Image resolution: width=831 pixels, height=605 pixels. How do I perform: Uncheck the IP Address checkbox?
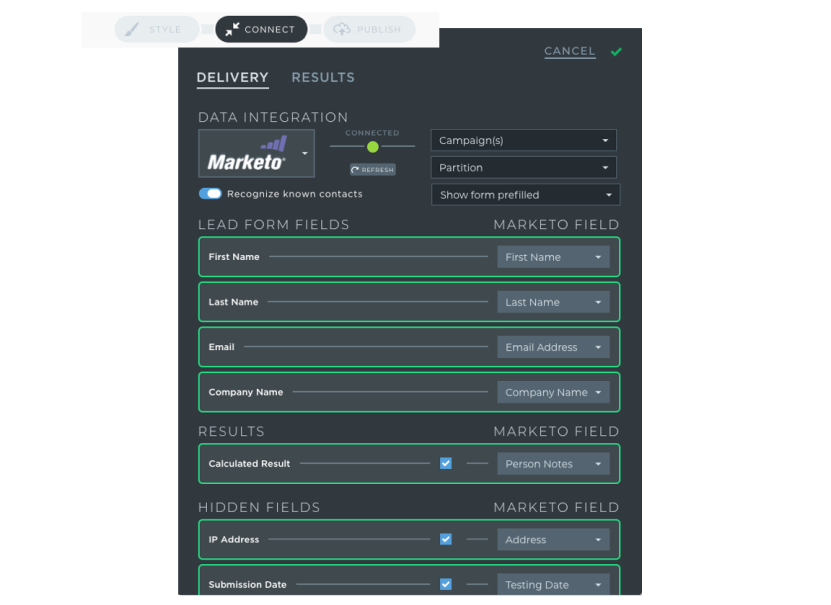coord(446,539)
